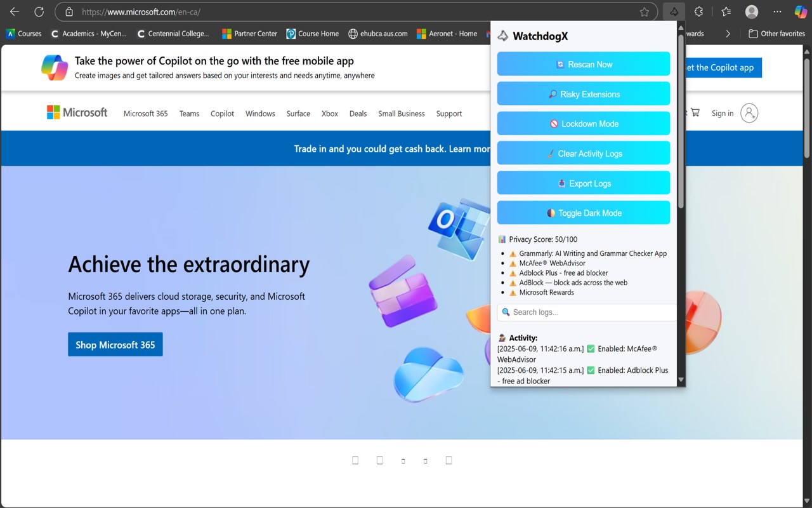812x508 pixels.
Task: Click the Achieve the extraordinary heading
Action: click(189, 264)
